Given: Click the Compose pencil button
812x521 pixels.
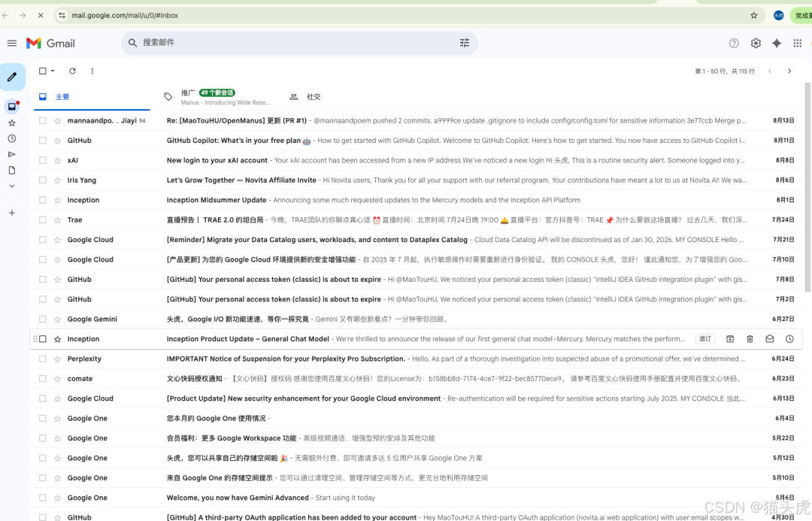Looking at the screenshot, I should (x=12, y=77).
